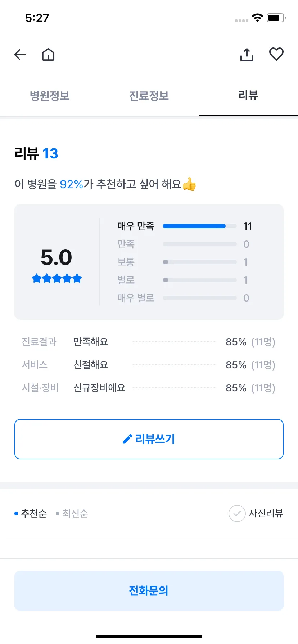Select the 추천순 sort option
The height and width of the screenshot is (644, 298).
[x=31, y=513]
